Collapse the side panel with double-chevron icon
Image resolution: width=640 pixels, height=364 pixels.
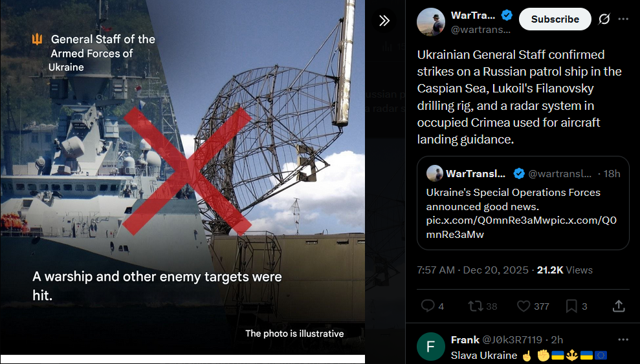384,21
